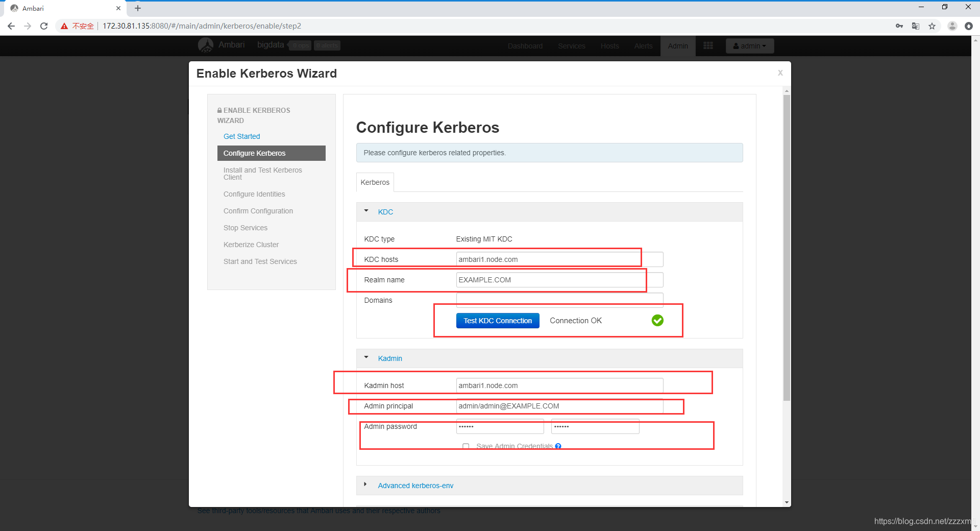
Task: Click the Domains input field
Action: pyautogui.click(x=559, y=300)
